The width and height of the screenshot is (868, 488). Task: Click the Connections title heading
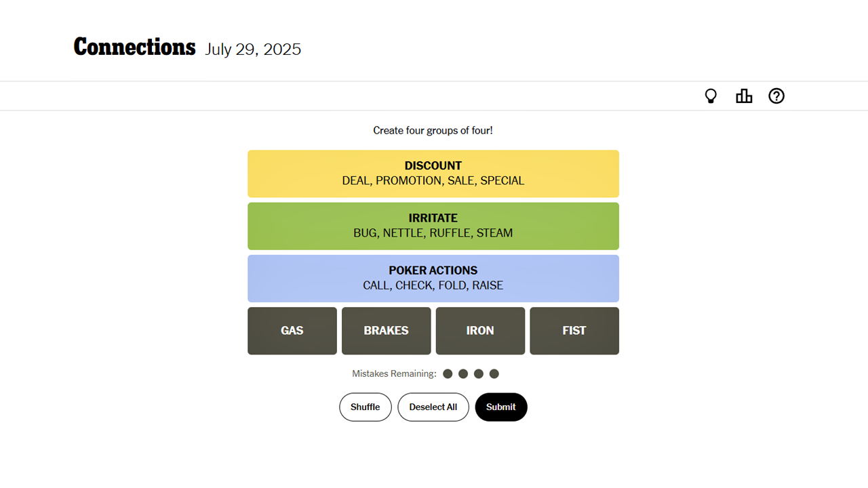pos(134,47)
